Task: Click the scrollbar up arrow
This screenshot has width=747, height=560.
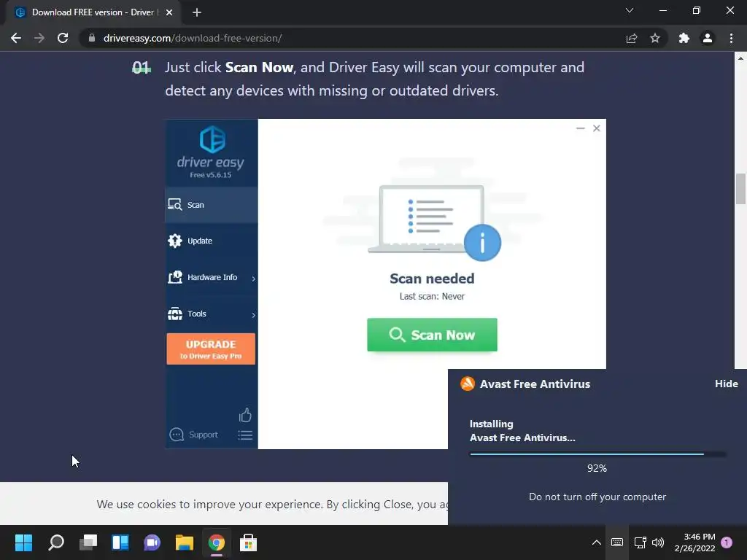Action: (740, 58)
